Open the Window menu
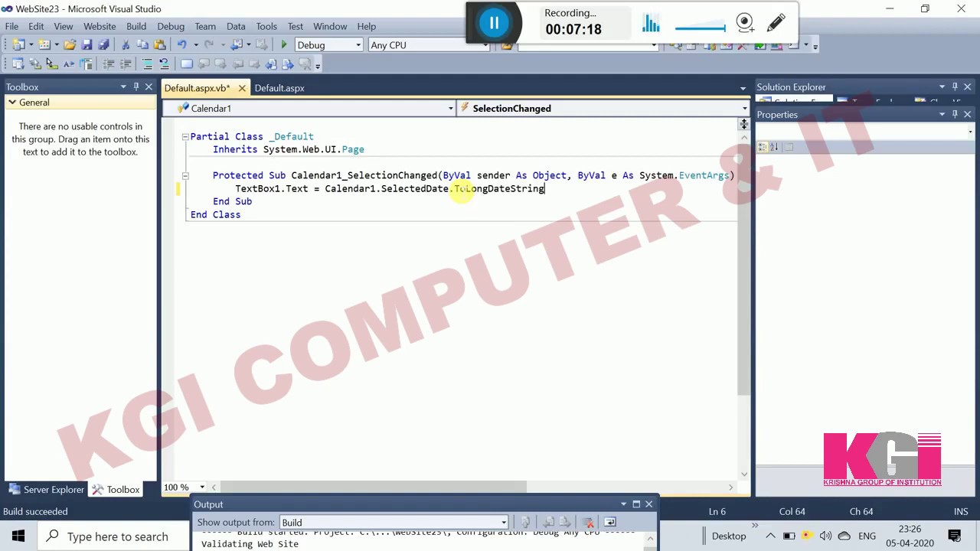The image size is (980, 551). pyautogui.click(x=330, y=26)
